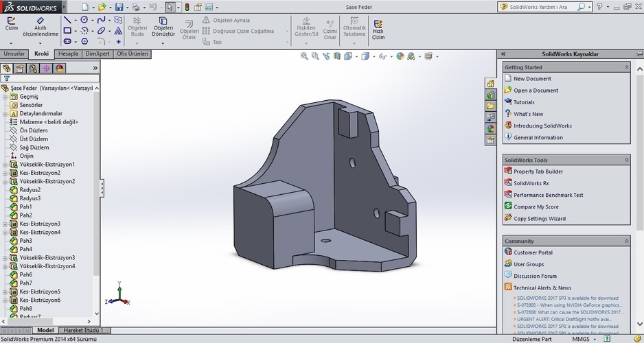644x343 pixels.
Task: Collapse the SolidWorks Kaynaklar task pane
Action: (x=503, y=54)
